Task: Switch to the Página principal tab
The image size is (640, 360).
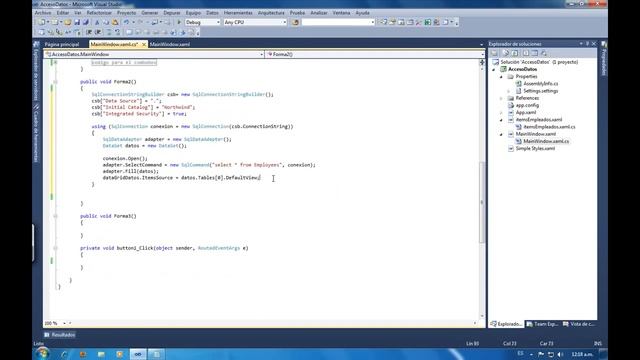Action: tap(62, 44)
